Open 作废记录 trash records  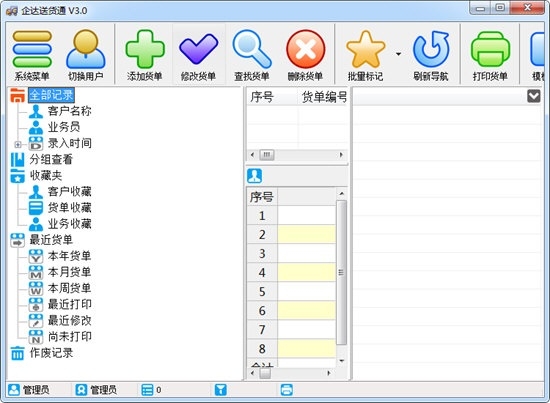click(x=51, y=353)
